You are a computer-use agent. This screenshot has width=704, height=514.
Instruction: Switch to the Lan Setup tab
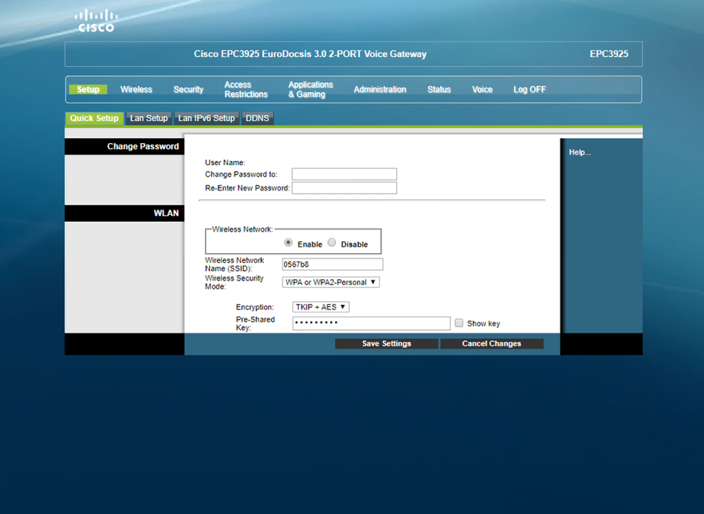point(149,118)
